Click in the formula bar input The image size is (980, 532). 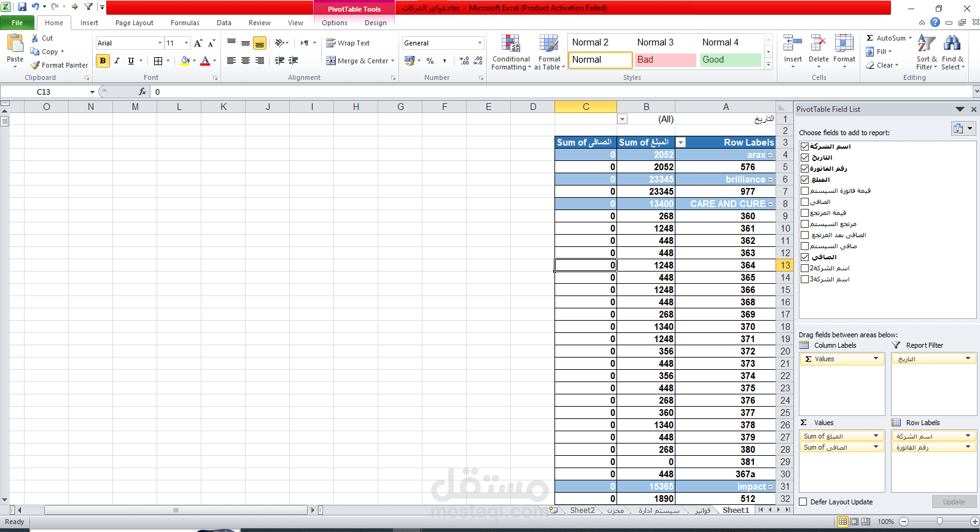point(562,92)
